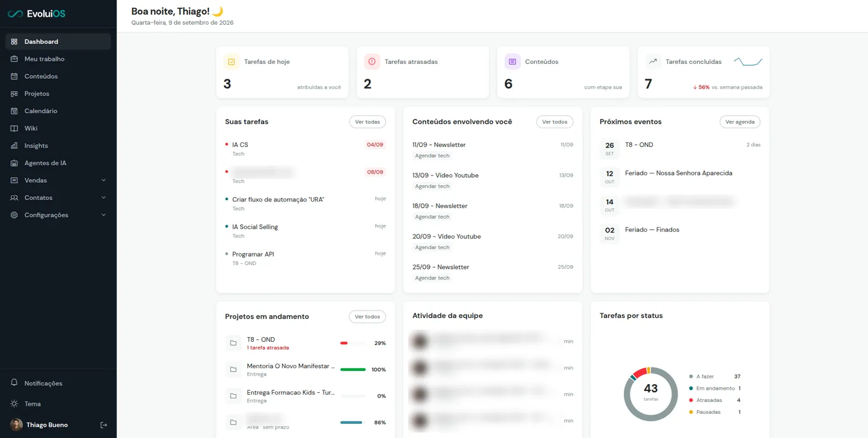Viewport: 868px width, 438px height.
Task: Click Ver todos in Conteúdos envolvendo você
Action: pyautogui.click(x=555, y=122)
